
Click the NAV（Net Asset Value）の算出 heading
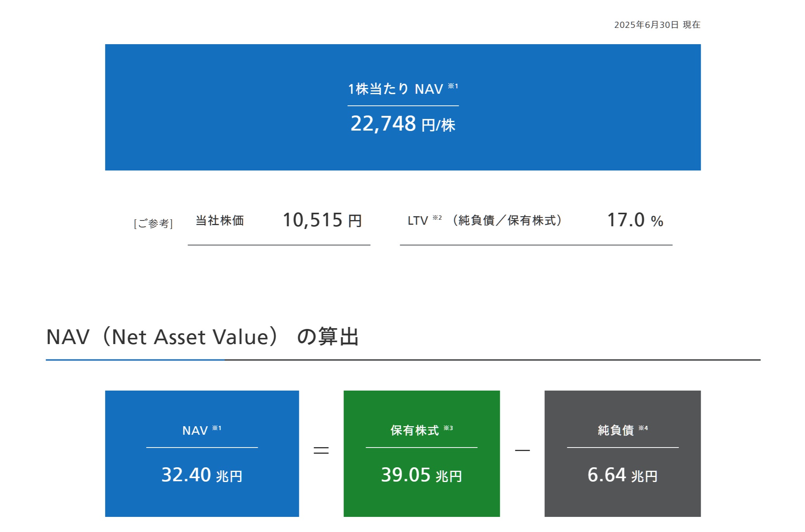coord(202,337)
